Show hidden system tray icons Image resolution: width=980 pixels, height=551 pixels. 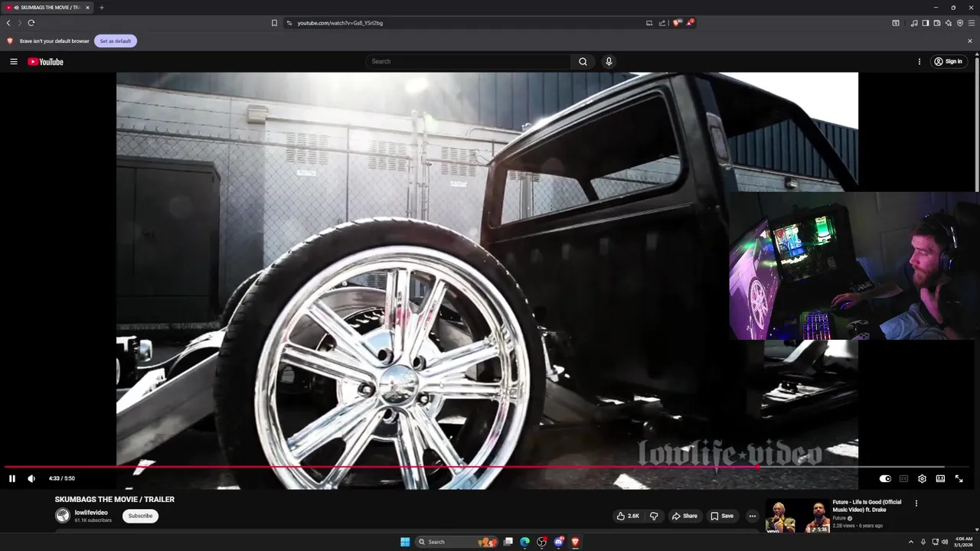coord(910,542)
